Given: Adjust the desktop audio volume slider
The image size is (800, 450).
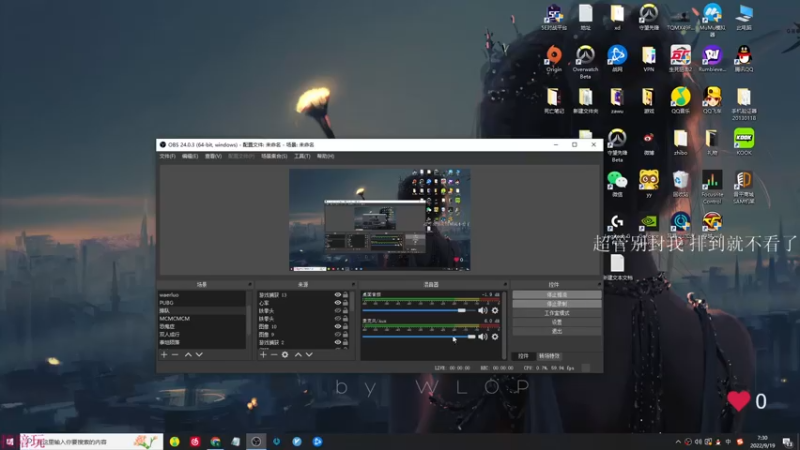Looking at the screenshot, I should pyautogui.click(x=418, y=310).
